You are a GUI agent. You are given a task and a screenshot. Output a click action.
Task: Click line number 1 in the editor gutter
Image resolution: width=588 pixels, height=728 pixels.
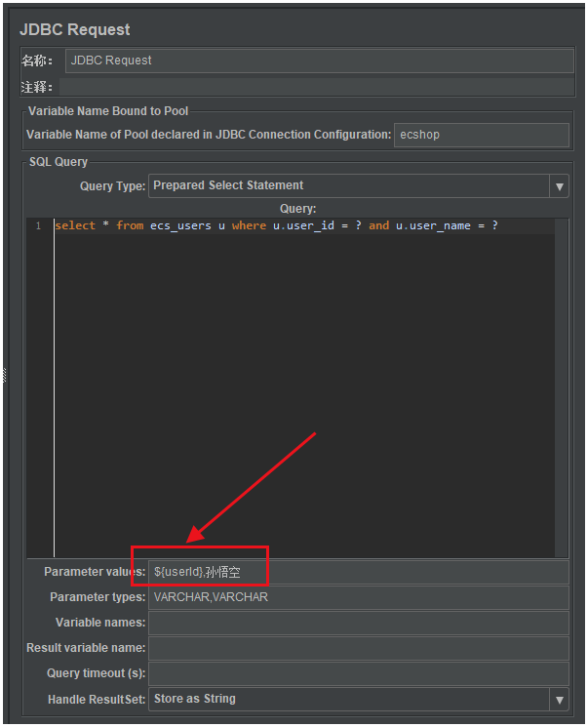(x=39, y=226)
